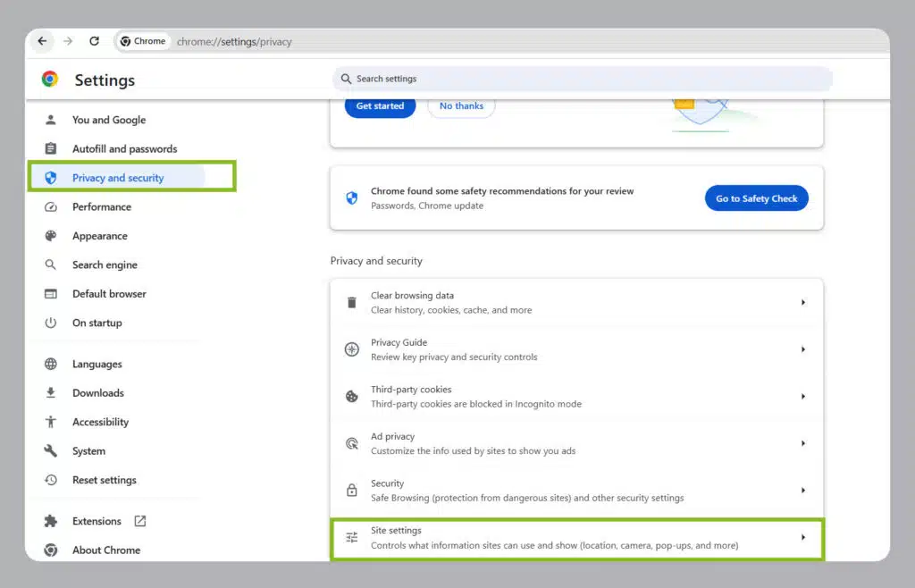Click the globe icon for Languages
The image size is (915, 588).
point(51,364)
